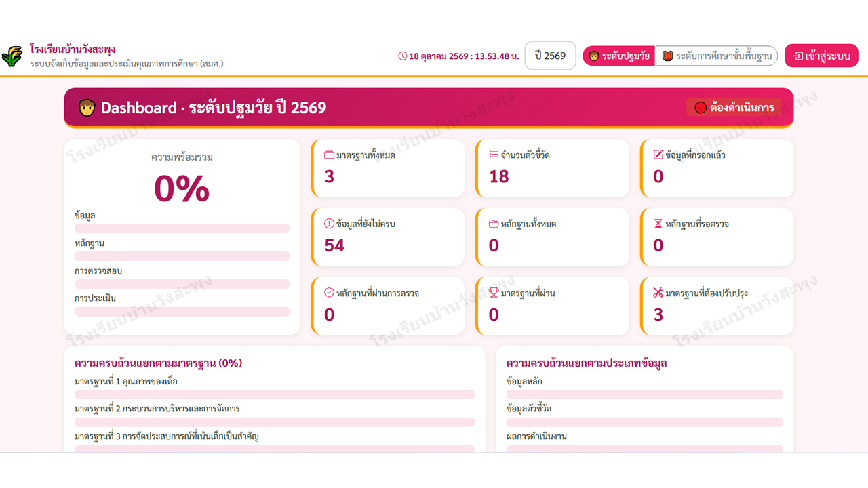Image resolution: width=868 pixels, height=488 pixels.
Task: Click the label ข้อมูลตัวชี้วัด
Action: (x=529, y=409)
